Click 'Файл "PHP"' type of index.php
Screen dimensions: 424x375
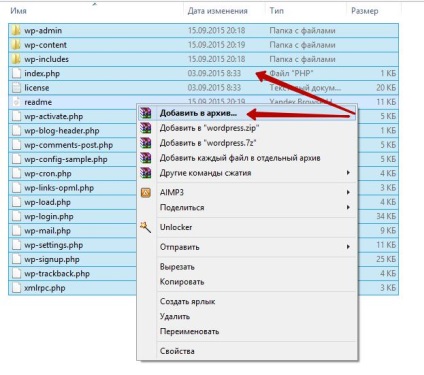coord(292,73)
